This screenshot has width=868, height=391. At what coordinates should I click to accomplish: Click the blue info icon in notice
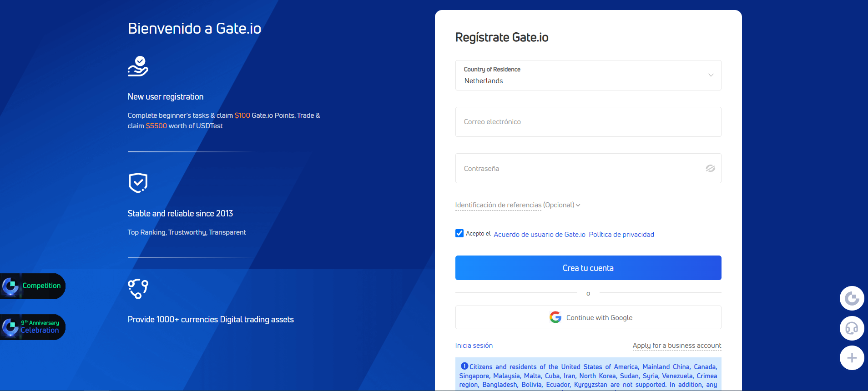coord(464,366)
